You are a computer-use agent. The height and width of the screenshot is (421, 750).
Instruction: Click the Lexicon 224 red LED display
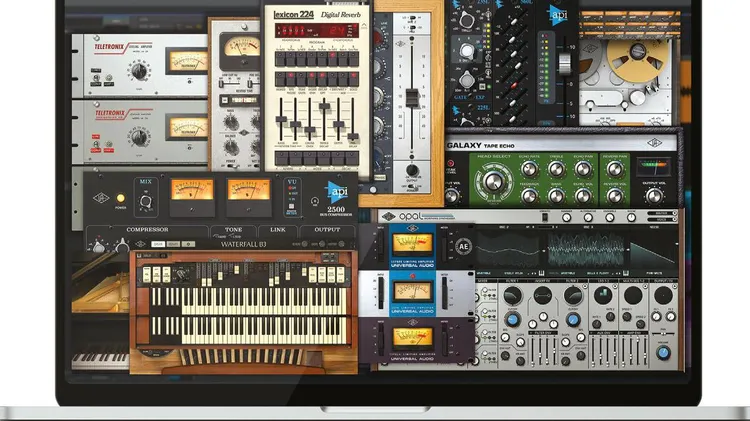coord(317,31)
